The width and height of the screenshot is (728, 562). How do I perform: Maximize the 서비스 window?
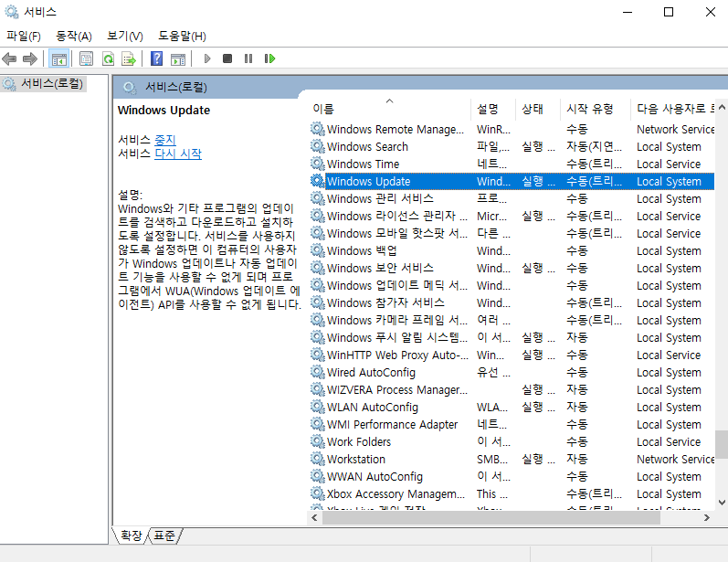tap(669, 12)
